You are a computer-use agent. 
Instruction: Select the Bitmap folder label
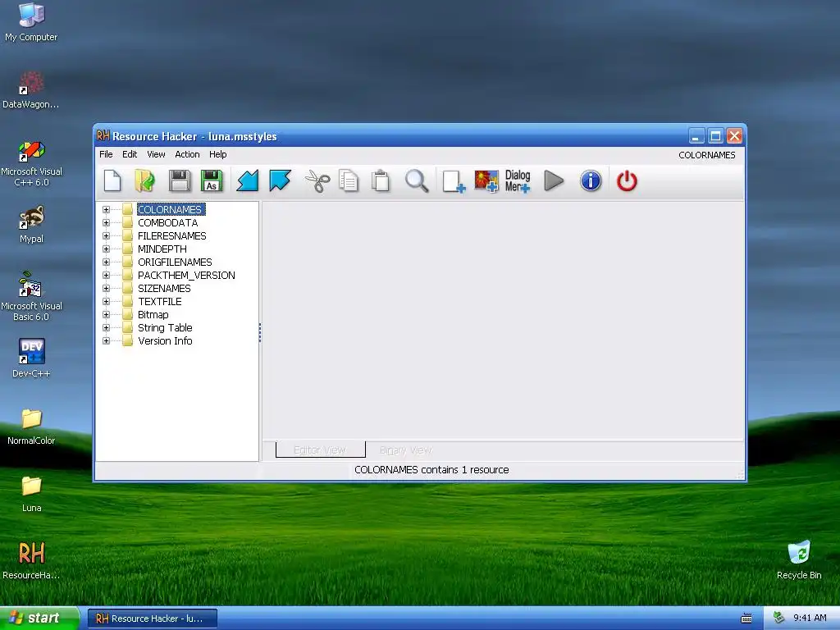click(x=153, y=314)
